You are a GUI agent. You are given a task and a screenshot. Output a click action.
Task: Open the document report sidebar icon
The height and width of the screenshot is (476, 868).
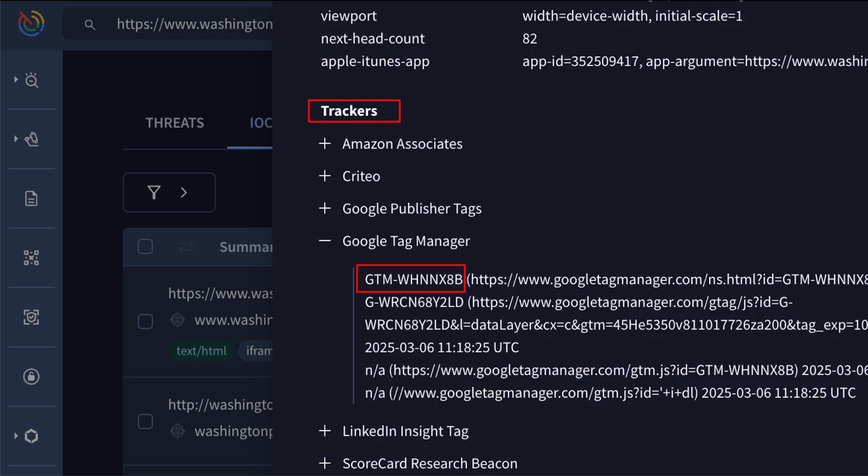(31, 198)
